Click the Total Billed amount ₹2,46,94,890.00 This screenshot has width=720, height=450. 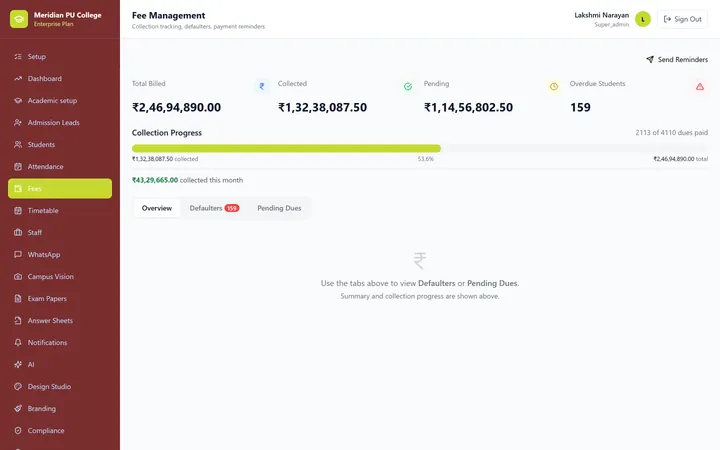click(176, 107)
